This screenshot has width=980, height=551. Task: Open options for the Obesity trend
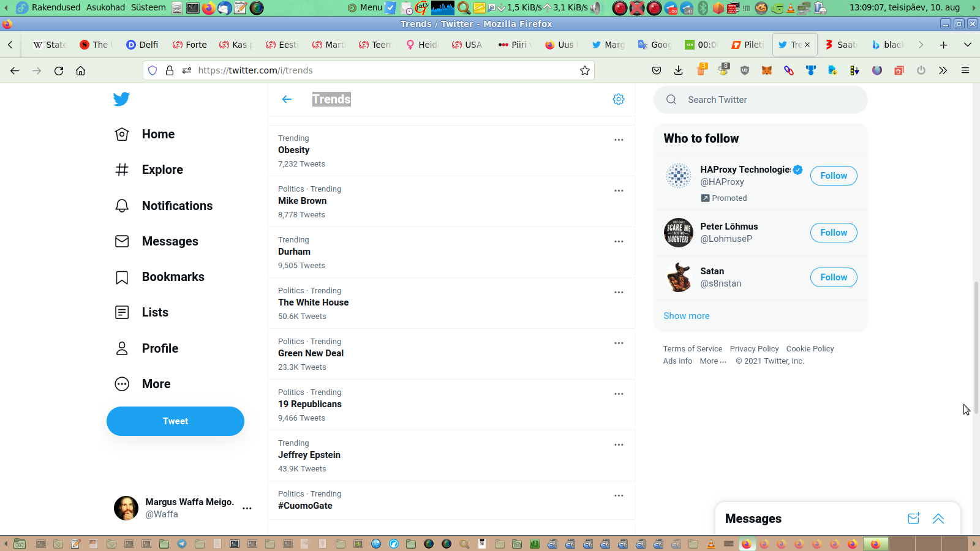619,140
